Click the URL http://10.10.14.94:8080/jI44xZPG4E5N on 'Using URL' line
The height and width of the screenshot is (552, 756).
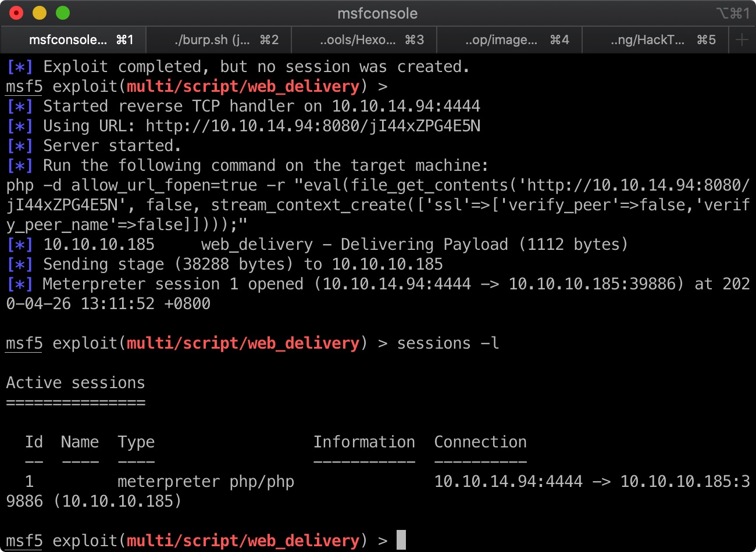pyautogui.click(x=313, y=126)
